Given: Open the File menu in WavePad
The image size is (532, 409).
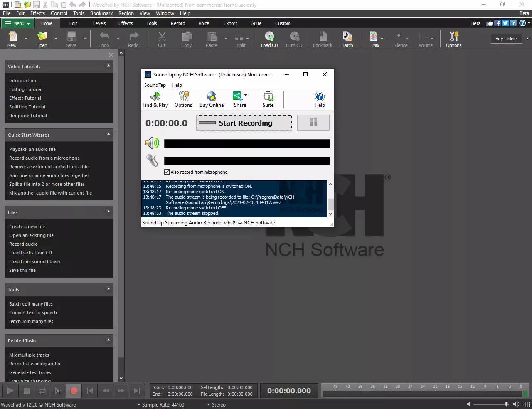Looking at the screenshot, I should (x=7, y=13).
